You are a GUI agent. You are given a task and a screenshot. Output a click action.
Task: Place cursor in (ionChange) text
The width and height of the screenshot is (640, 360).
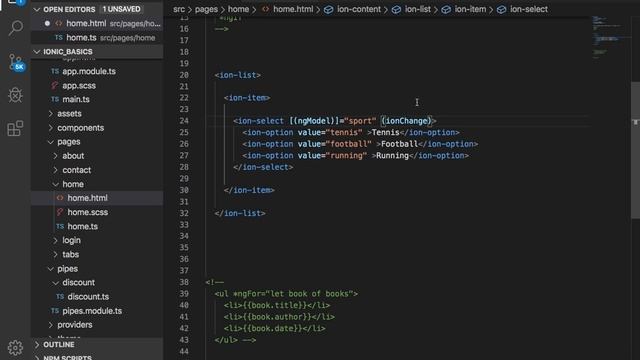pos(407,121)
